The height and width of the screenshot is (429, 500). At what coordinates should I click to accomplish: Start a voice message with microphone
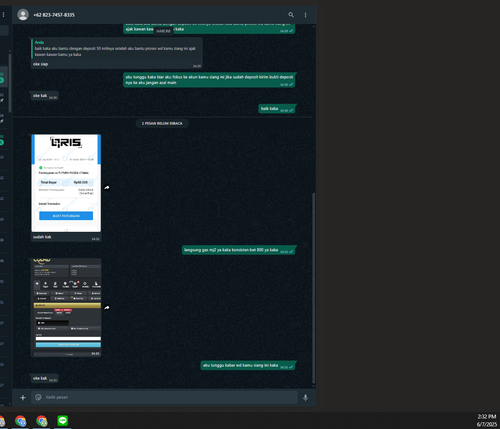(x=305, y=397)
